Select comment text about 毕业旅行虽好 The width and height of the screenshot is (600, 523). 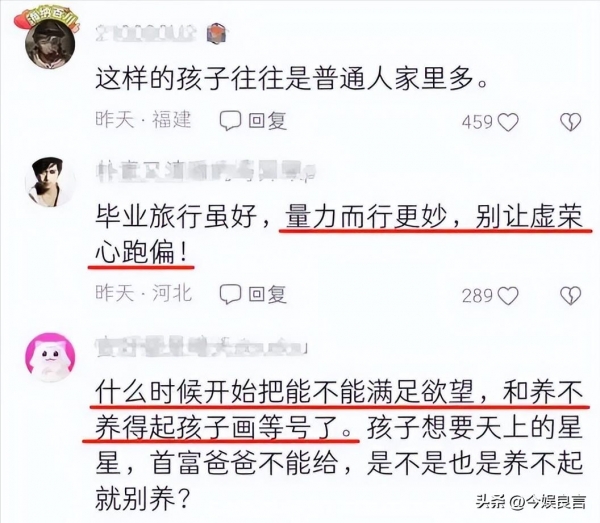(x=339, y=234)
